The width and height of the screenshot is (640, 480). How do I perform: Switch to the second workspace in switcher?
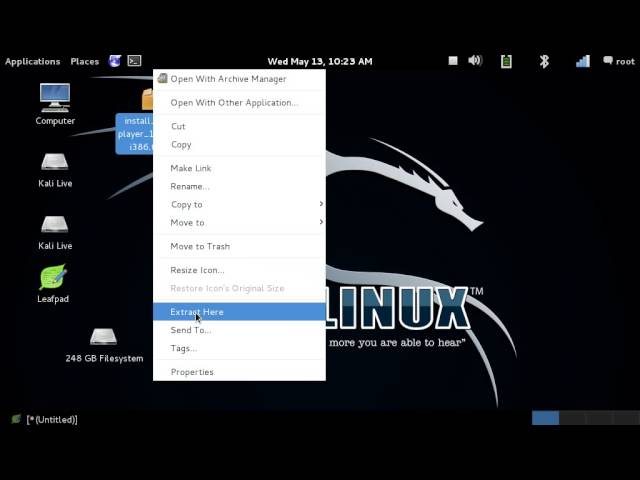click(572, 418)
